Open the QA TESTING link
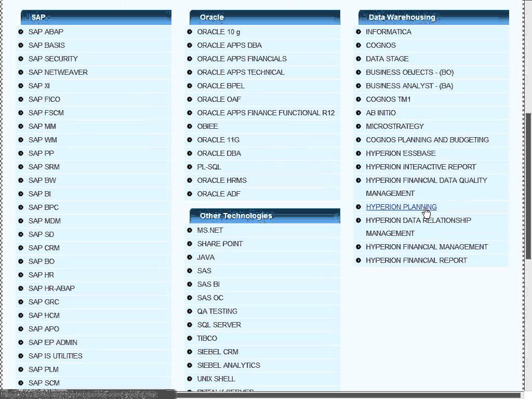This screenshot has height=399, width=532. (x=217, y=312)
